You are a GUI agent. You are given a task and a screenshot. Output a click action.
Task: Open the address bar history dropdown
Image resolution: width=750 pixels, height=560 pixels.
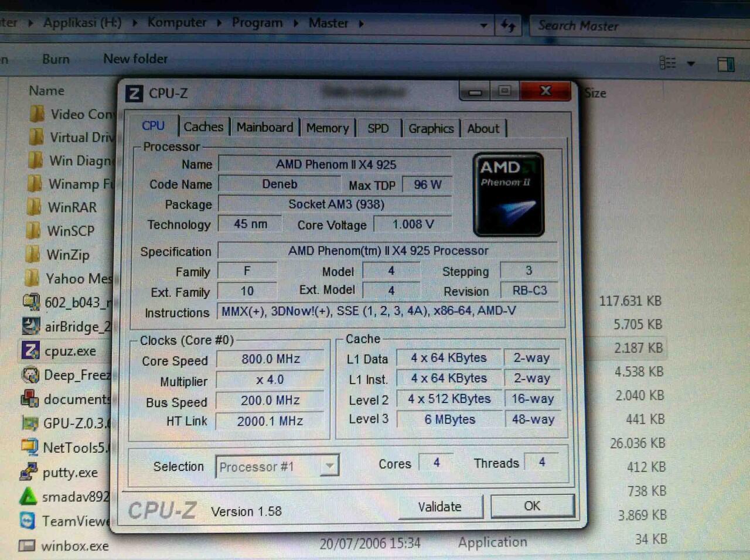[x=483, y=25]
